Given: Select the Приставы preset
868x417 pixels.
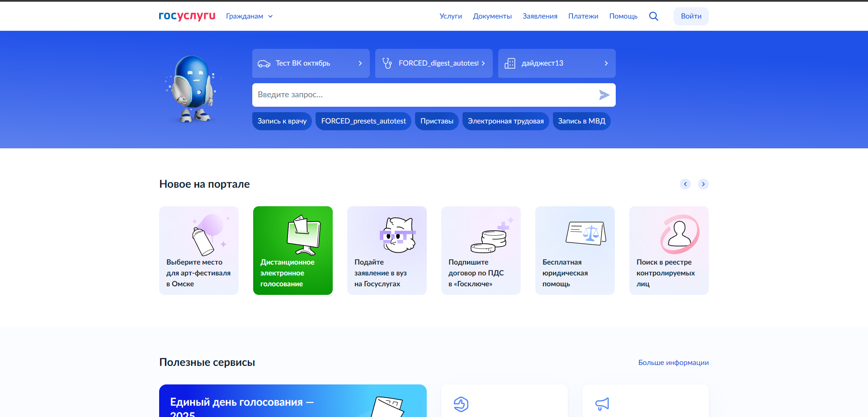Looking at the screenshot, I should [437, 121].
